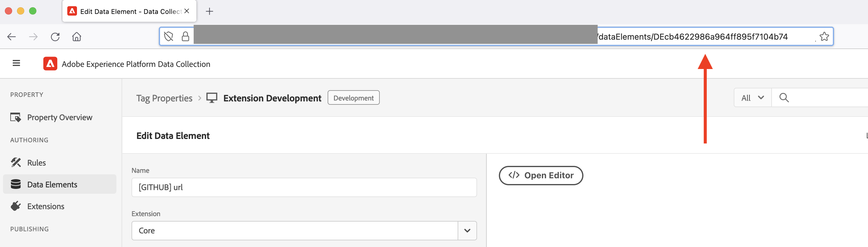This screenshot has height=247, width=868.
Task: Click the Data Elements database icon
Action: click(15, 184)
